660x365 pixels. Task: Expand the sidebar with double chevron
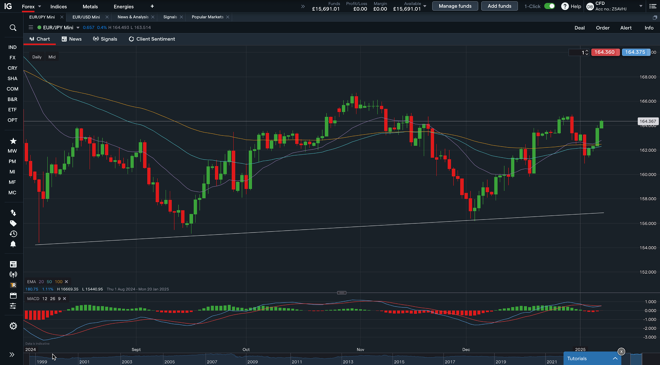tap(12, 354)
